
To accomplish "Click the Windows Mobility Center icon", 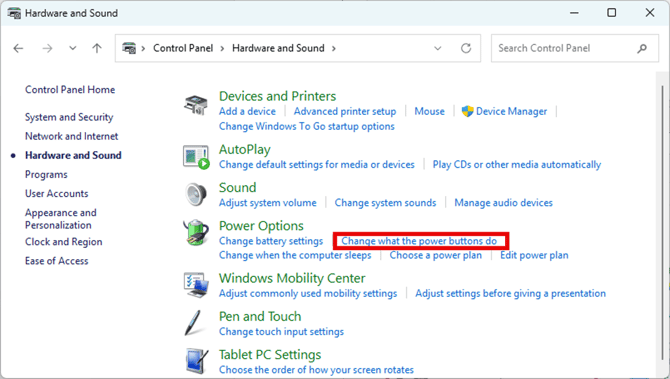I will [196, 285].
